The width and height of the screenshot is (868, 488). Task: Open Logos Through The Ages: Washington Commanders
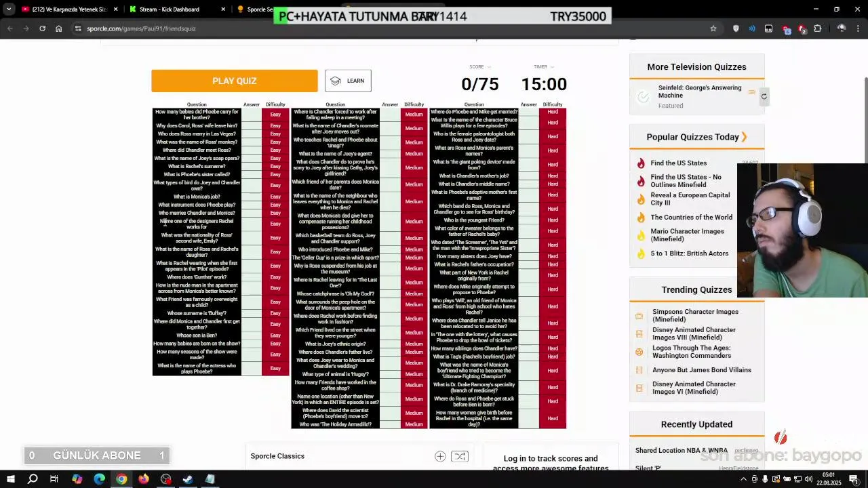pos(692,352)
